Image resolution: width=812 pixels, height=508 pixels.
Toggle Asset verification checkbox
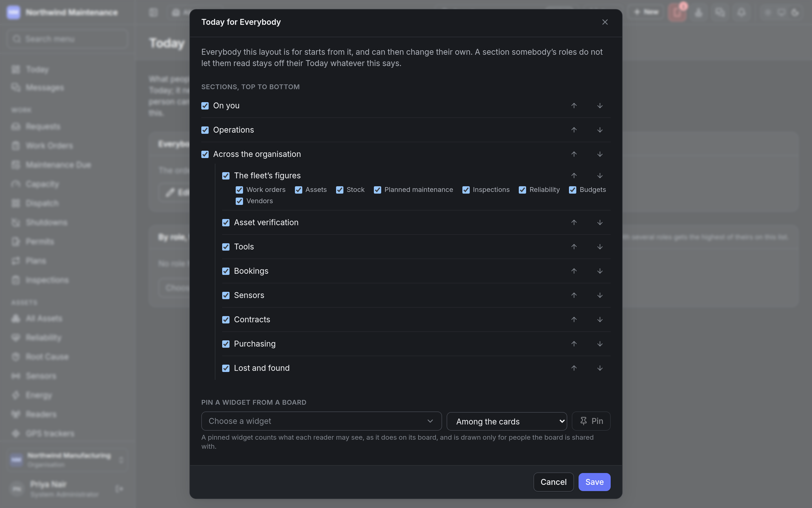(226, 222)
